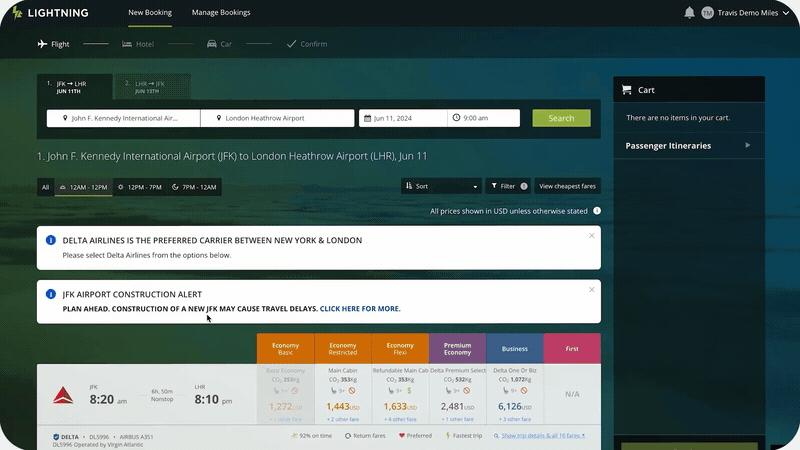
Task: Close the JFK airport construction alert
Action: point(591,290)
